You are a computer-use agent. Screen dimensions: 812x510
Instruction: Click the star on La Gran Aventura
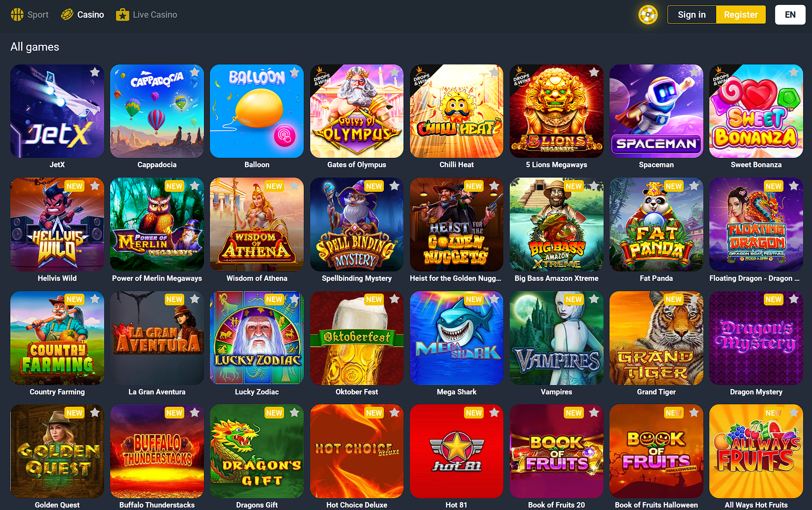tap(195, 299)
